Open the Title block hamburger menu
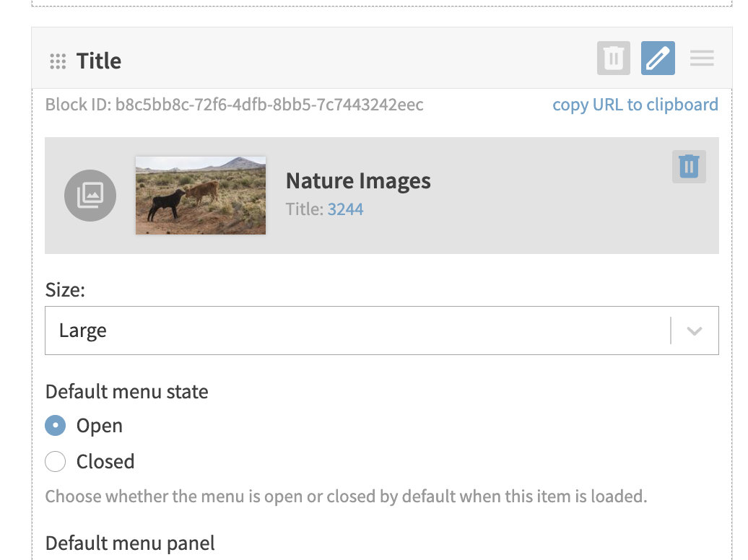748x560 pixels. (x=702, y=58)
